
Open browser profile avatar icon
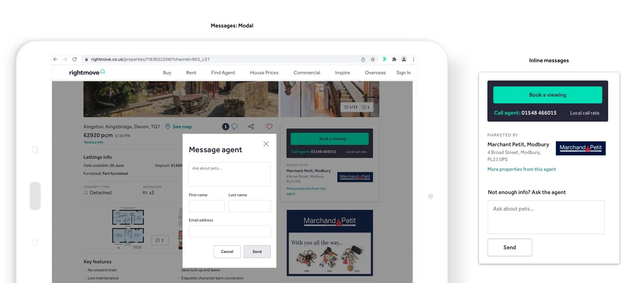click(404, 59)
